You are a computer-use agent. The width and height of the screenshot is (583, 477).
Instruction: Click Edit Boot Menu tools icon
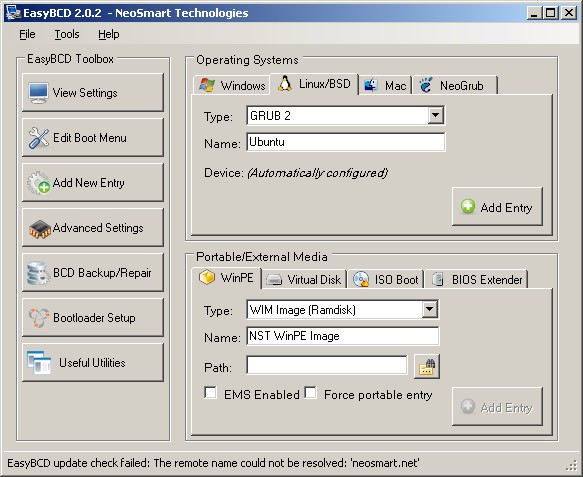pyautogui.click(x=38, y=138)
